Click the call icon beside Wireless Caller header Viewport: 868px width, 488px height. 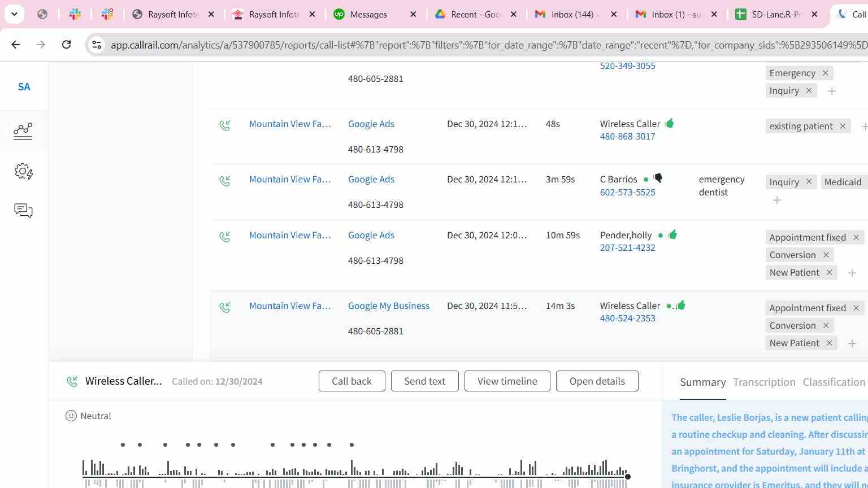point(72,381)
